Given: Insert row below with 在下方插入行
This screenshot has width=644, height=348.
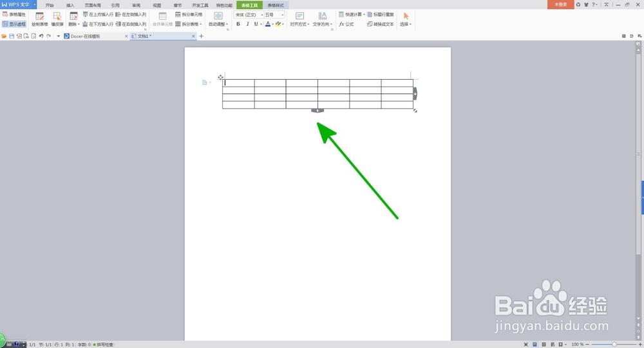Looking at the screenshot, I should tap(98, 24).
